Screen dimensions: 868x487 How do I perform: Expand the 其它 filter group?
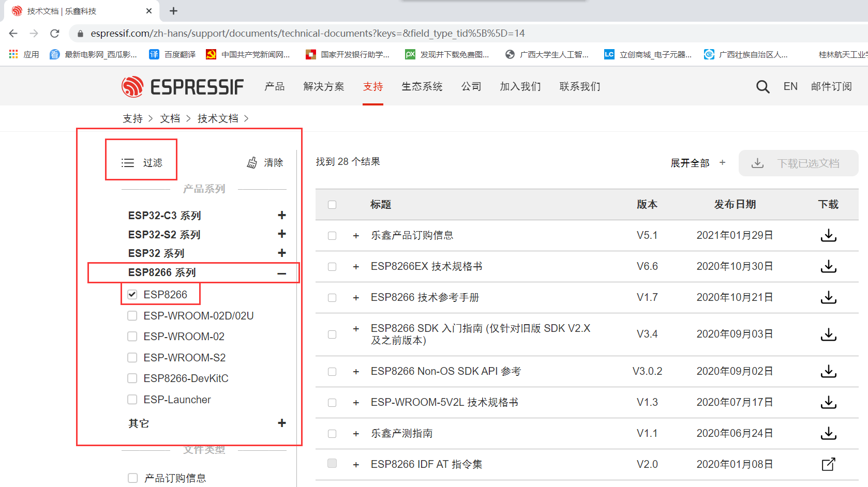pos(282,423)
